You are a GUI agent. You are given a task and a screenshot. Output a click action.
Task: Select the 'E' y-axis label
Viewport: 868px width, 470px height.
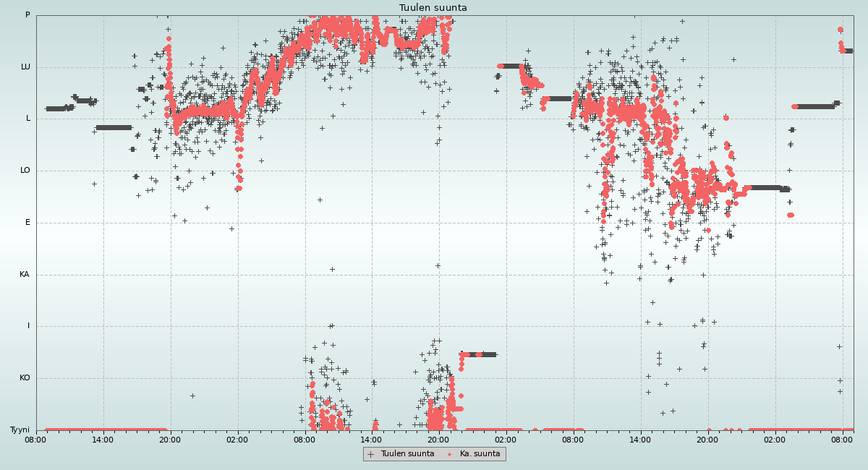click(28, 223)
